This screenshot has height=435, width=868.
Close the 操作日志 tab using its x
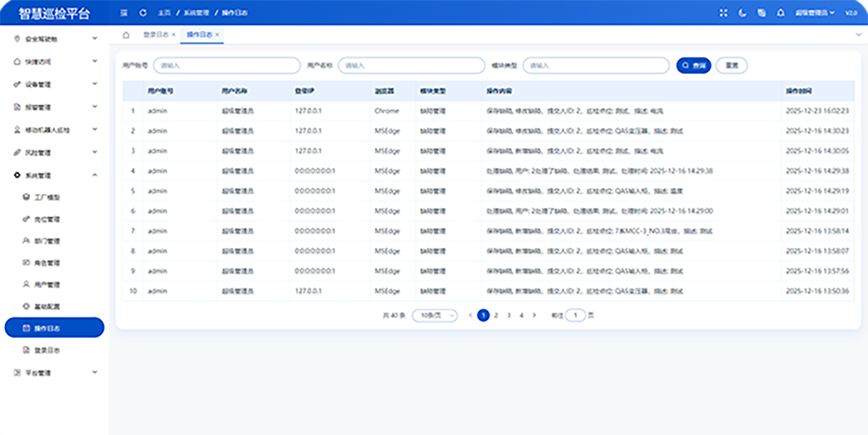(x=217, y=35)
